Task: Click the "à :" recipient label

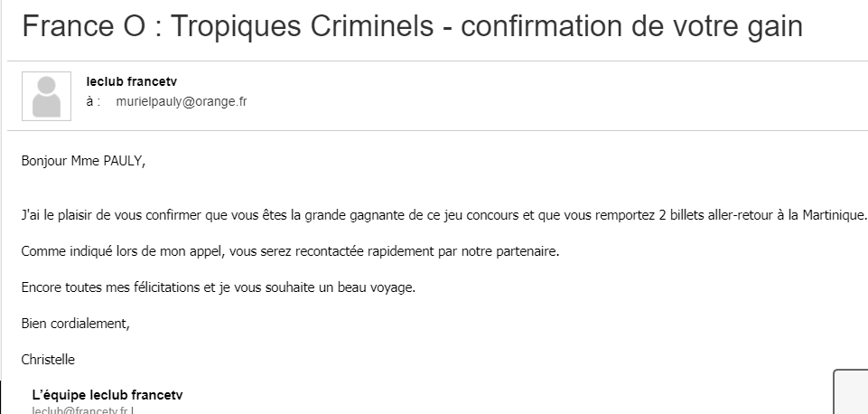Action: point(93,102)
